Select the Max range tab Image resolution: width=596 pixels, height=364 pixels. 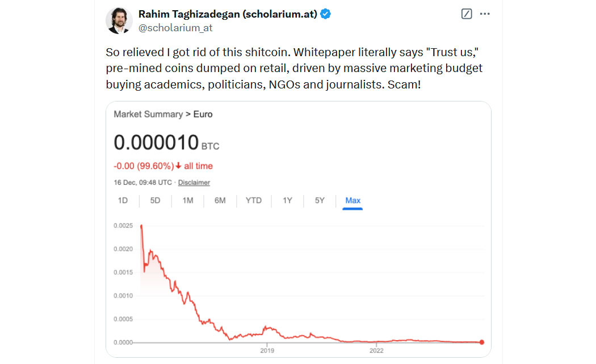click(352, 200)
